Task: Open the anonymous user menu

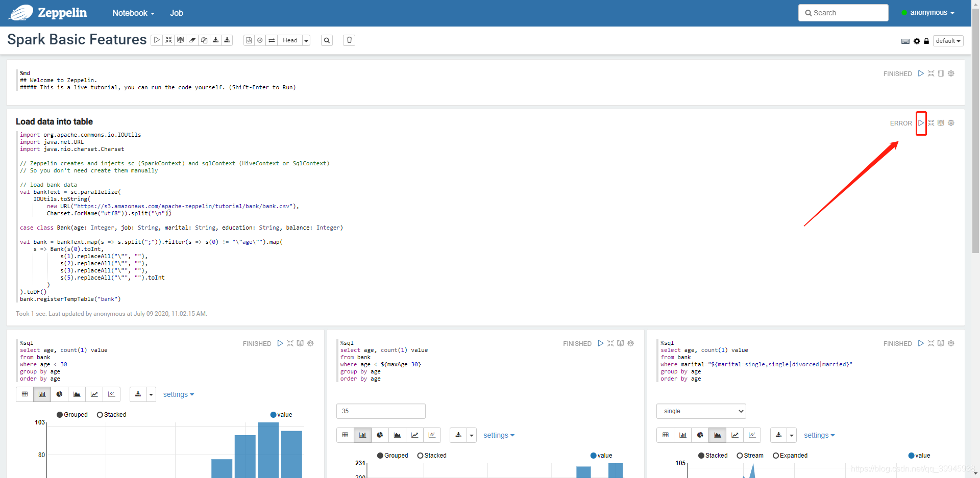Action: click(927, 13)
